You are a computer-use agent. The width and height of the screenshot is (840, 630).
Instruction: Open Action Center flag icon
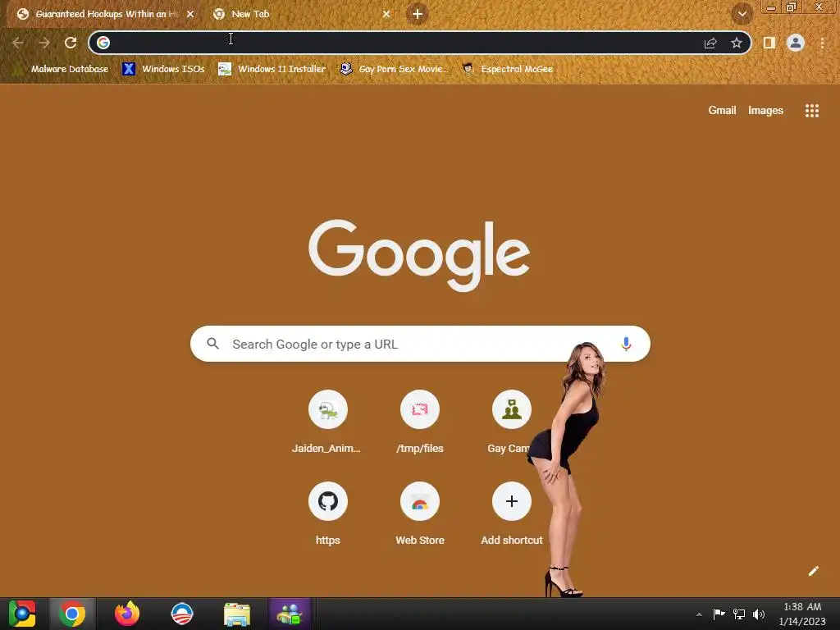point(719,614)
